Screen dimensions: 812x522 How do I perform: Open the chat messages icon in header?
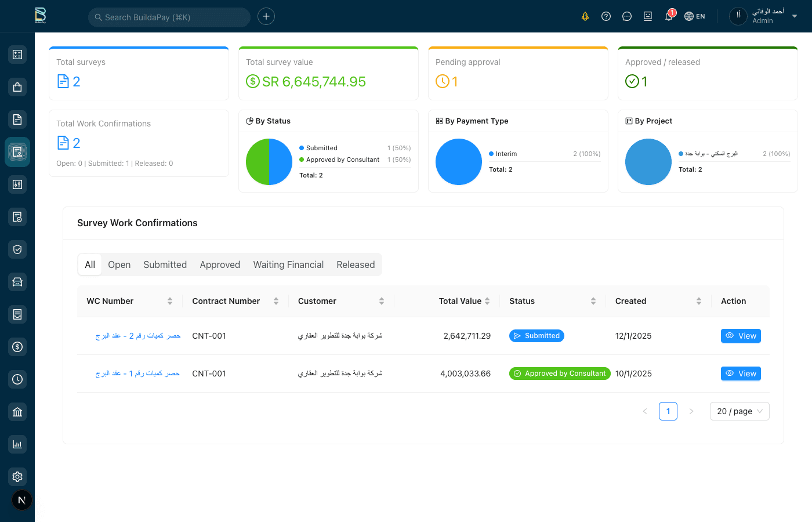pyautogui.click(x=627, y=16)
